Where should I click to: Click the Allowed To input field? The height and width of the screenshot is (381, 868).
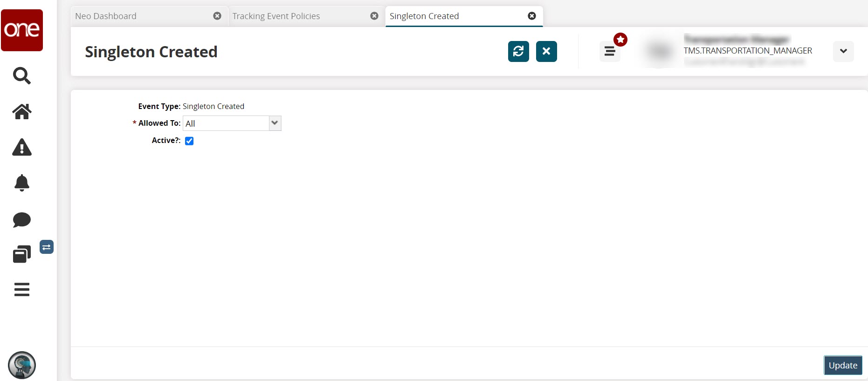(x=227, y=123)
